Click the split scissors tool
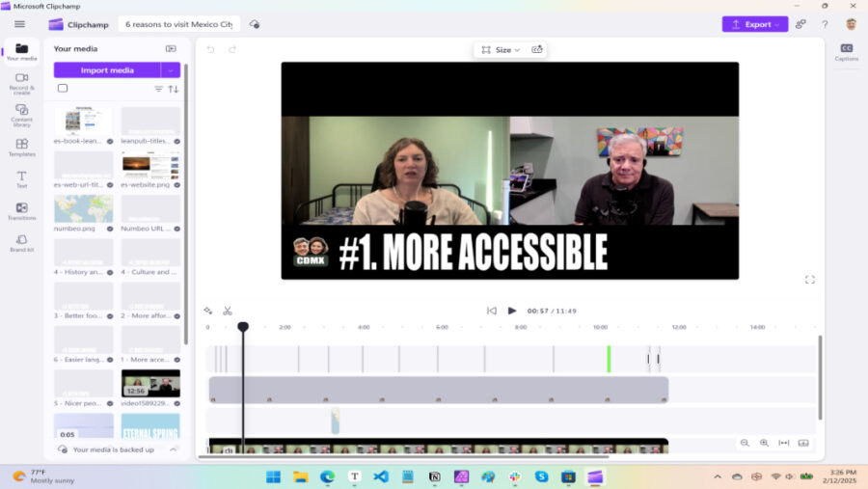 click(228, 311)
